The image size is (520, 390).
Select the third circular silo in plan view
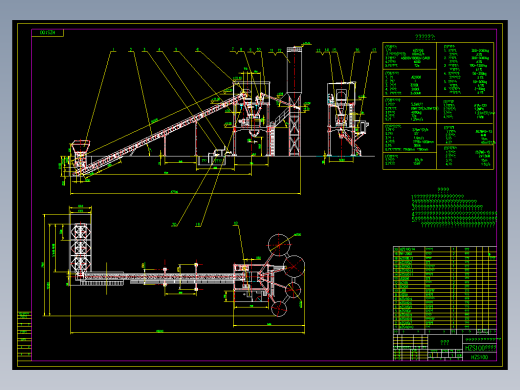(x=293, y=290)
